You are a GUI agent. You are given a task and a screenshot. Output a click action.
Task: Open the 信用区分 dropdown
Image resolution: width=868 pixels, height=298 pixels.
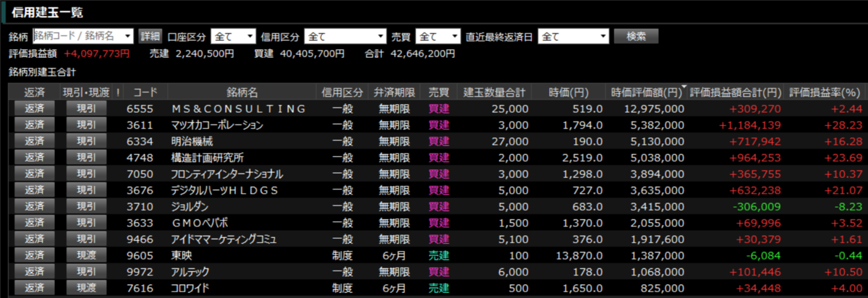point(346,36)
